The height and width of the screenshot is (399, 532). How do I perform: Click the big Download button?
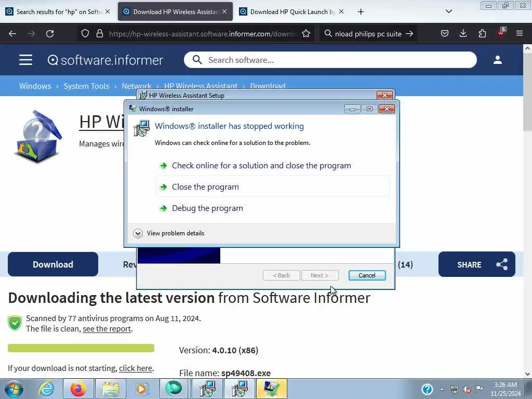click(x=53, y=264)
